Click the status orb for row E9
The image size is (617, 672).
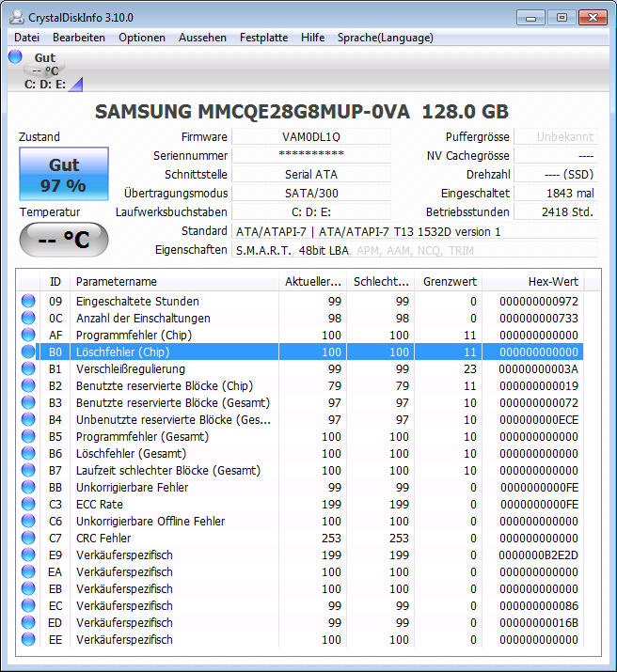[28, 555]
